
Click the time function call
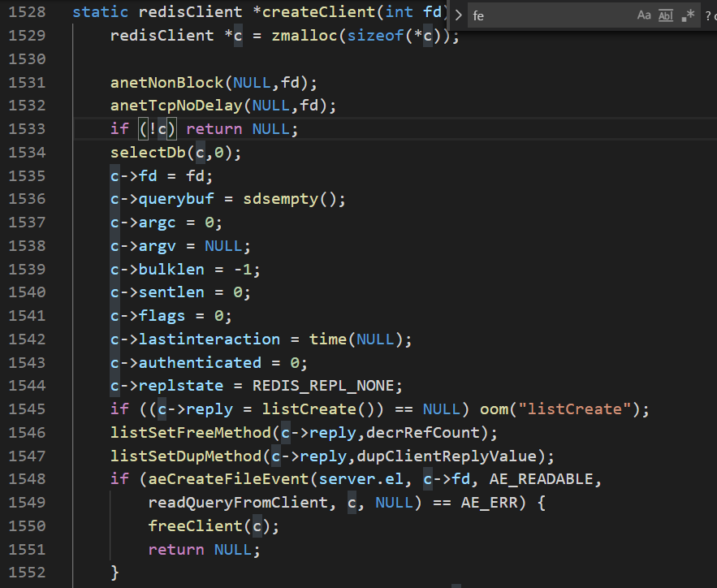pos(328,339)
